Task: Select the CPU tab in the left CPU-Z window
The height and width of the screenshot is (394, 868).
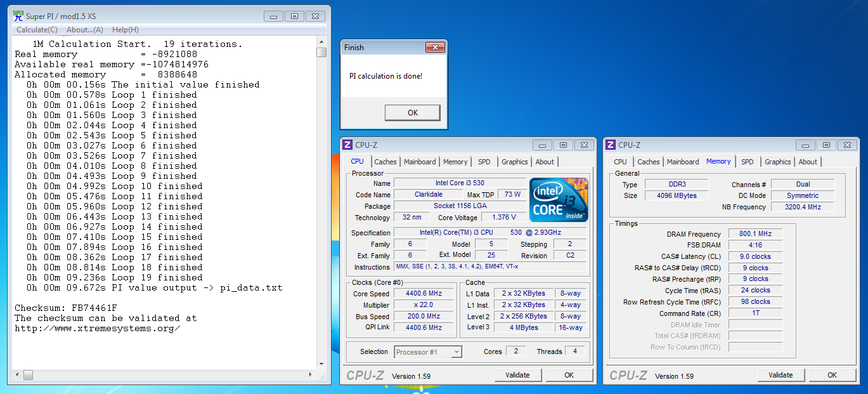Action: pos(358,161)
